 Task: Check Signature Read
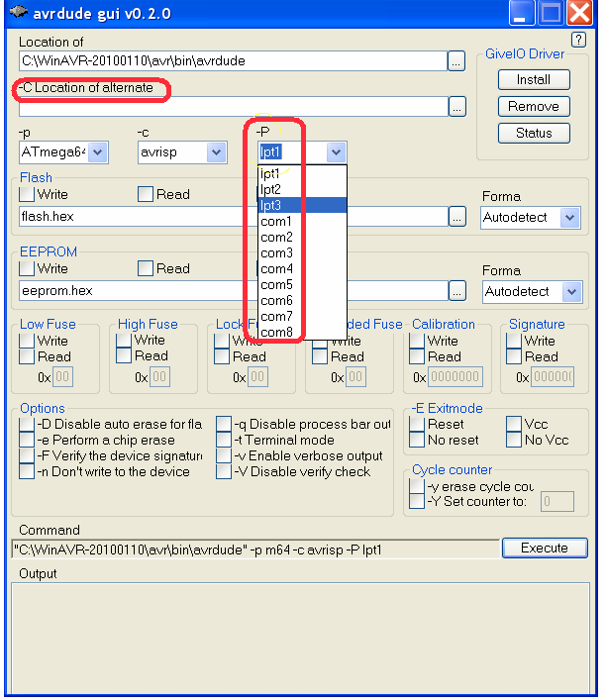pos(514,356)
